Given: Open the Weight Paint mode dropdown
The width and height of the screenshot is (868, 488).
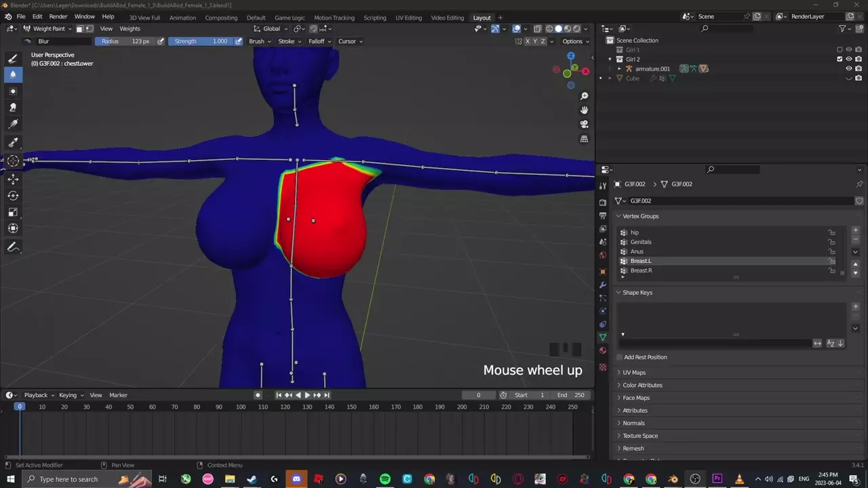Looking at the screenshot, I should pyautogui.click(x=49, y=28).
